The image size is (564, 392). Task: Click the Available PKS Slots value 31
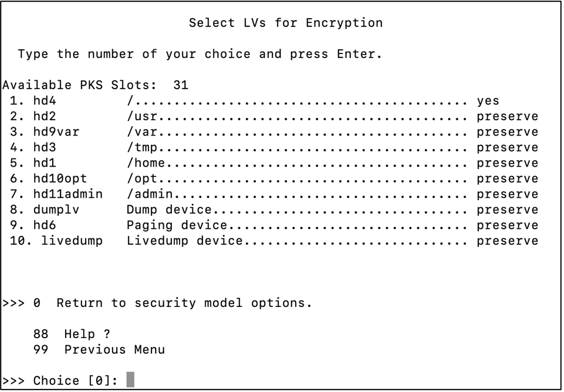pos(181,85)
